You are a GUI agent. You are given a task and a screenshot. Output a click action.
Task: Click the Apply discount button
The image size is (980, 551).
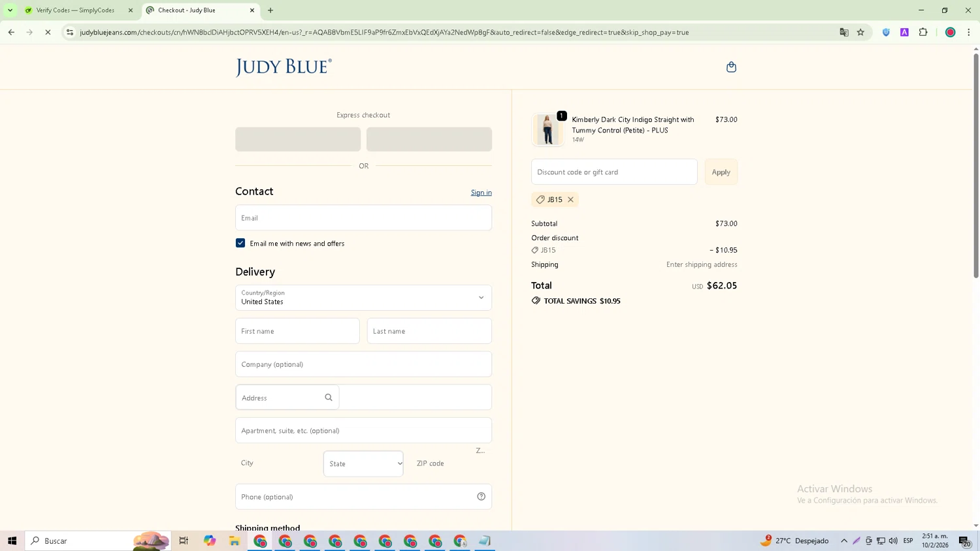click(721, 172)
